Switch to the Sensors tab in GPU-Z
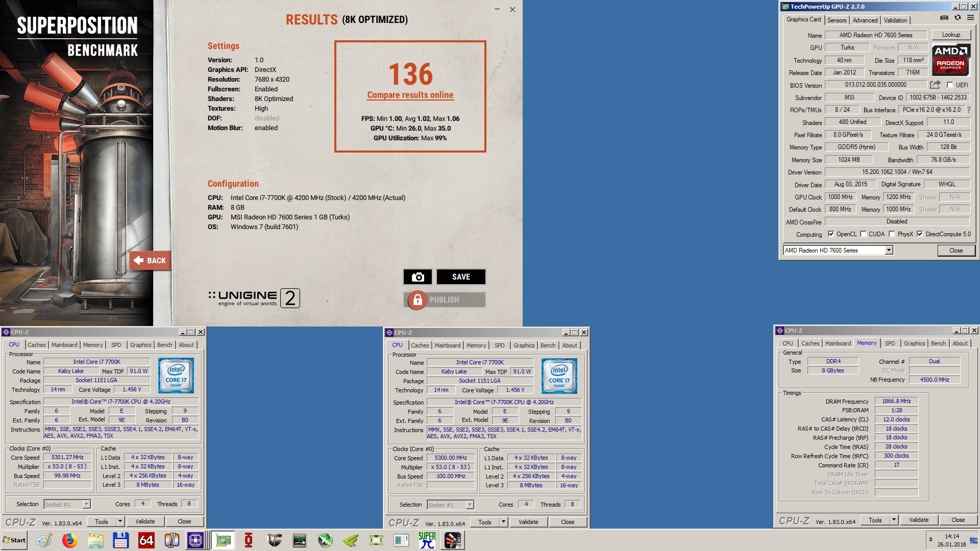980x551 pixels. pos(837,20)
